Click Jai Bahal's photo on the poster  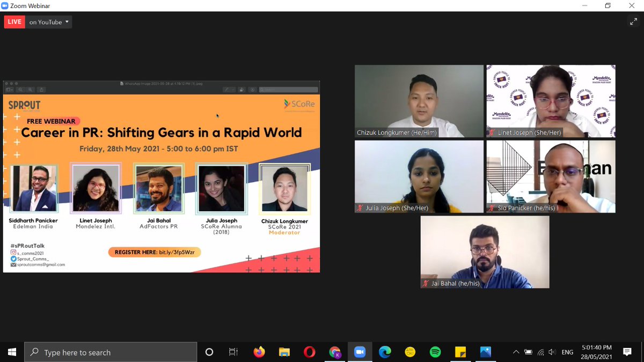coord(159,188)
